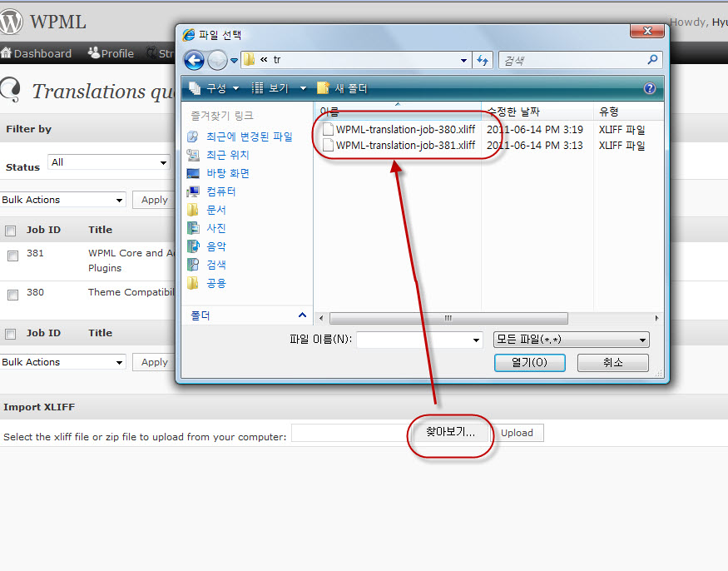Open 바탕 화면 desktop link
This screenshot has height=571, width=728.
(227, 173)
